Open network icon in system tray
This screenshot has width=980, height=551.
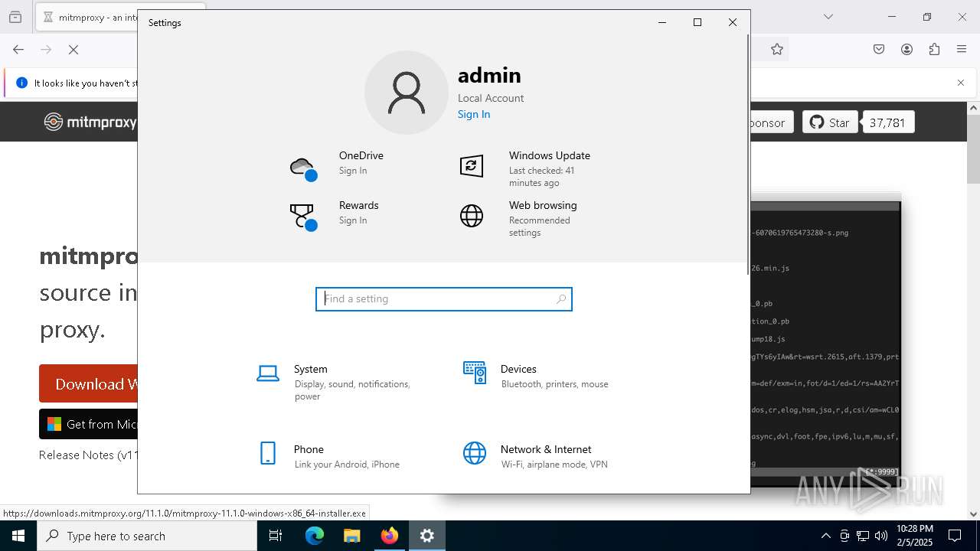click(x=863, y=536)
